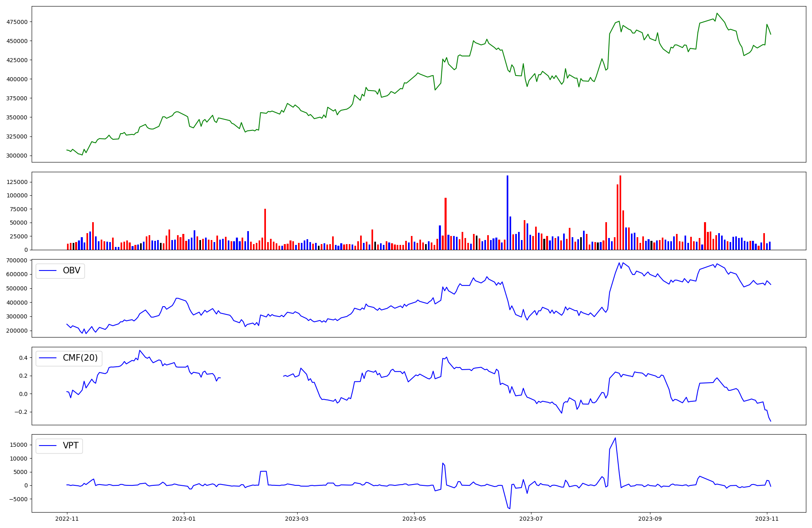Click the 2022-11 x-axis date label

point(67,519)
